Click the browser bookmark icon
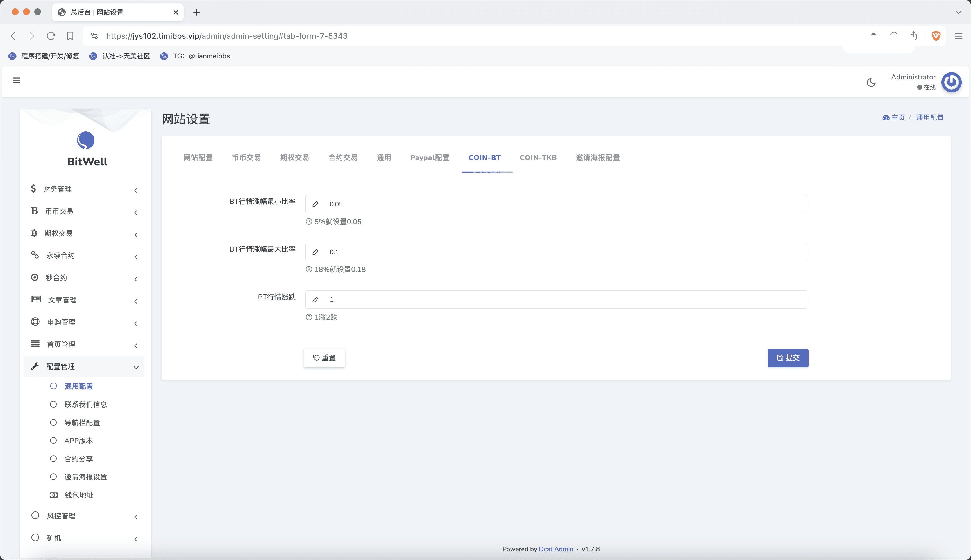 pyautogui.click(x=70, y=36)
